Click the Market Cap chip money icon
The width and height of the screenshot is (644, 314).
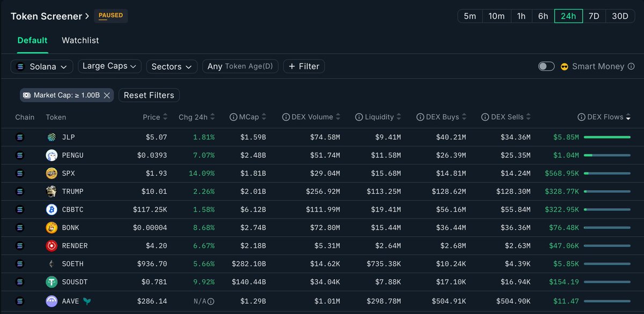26,95
